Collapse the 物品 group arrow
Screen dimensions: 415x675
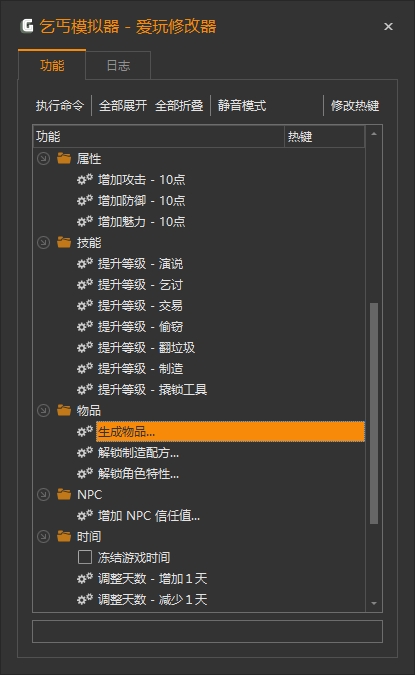coord(43,410)
